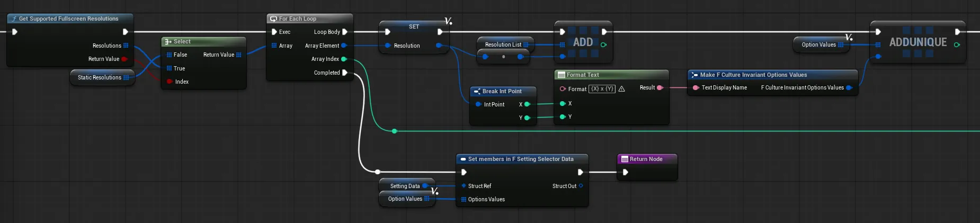The image size is (980, 223).
Task: Click the False input pin on the Select node
Action: tap(169, 55)
